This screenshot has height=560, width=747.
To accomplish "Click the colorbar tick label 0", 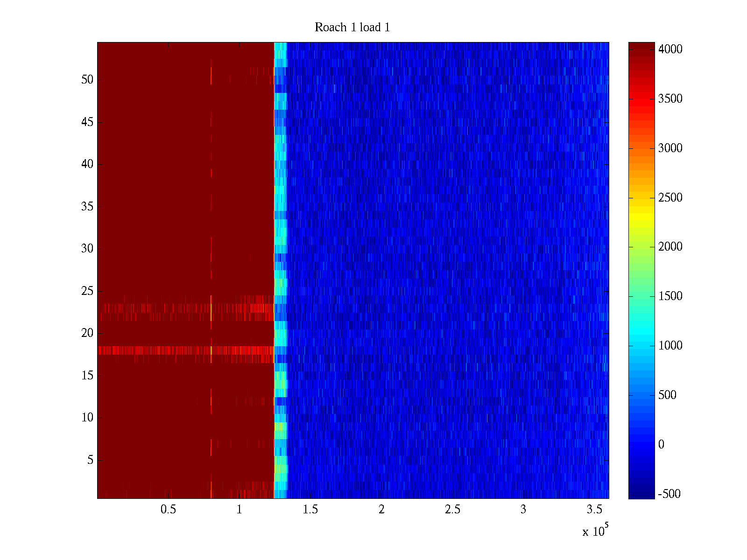I will click(x=661, y=444).
